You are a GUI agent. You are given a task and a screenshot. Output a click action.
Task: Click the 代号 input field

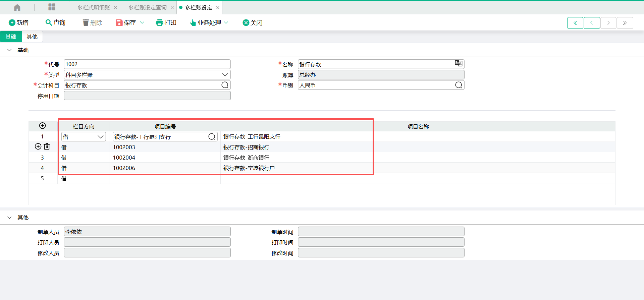coord(147,64)
